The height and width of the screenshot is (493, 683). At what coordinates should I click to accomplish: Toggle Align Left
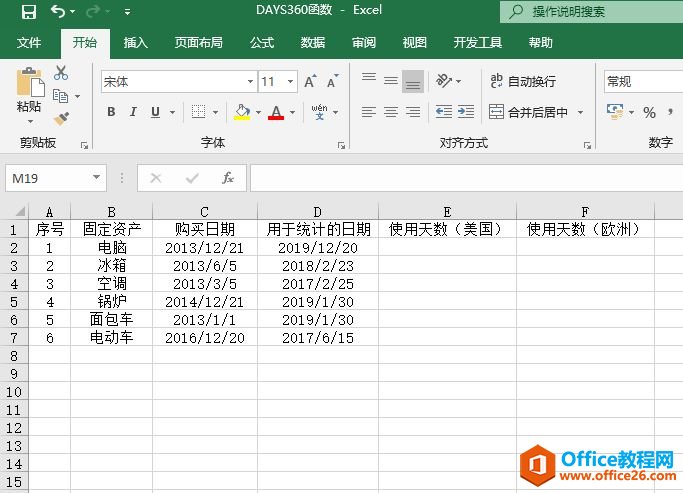[x=369, y=112]
